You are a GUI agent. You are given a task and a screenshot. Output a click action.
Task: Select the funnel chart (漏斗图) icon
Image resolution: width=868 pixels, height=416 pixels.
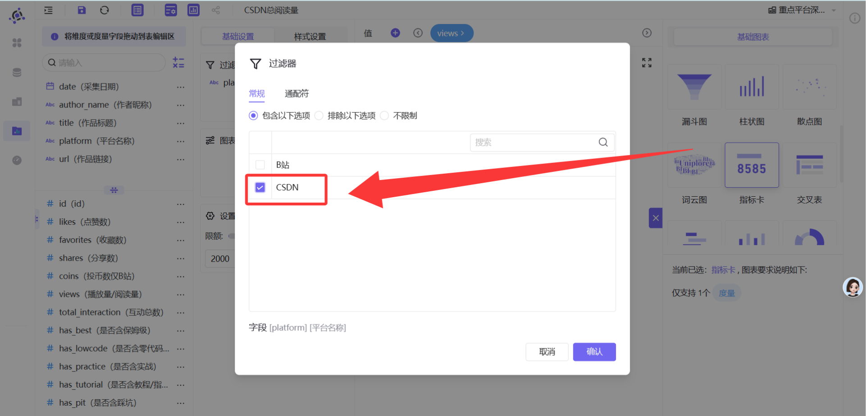pyautogui.click(x=694, y=87)
